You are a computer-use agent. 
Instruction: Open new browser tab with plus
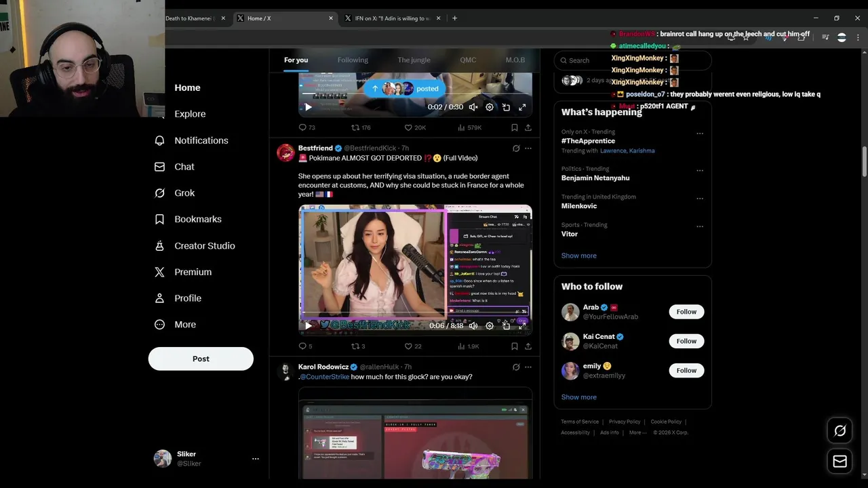point(454,18)
